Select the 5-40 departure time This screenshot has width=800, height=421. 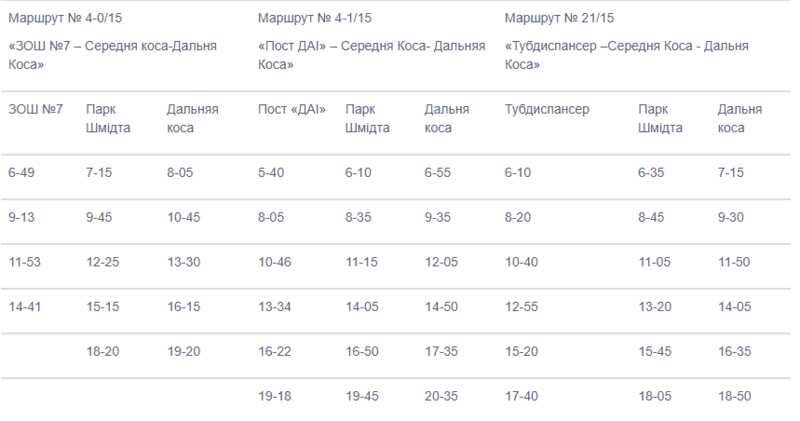(272, 173)
